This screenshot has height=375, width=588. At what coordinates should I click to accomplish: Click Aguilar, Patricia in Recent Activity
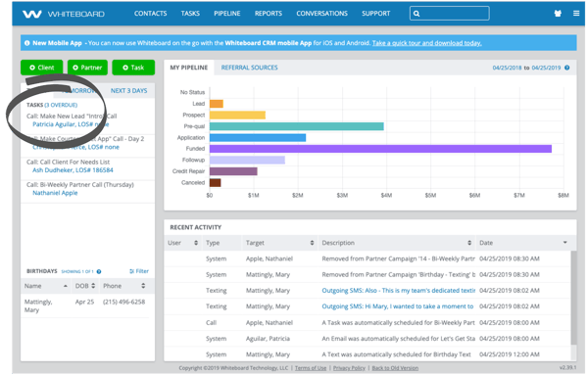[268, 339]
